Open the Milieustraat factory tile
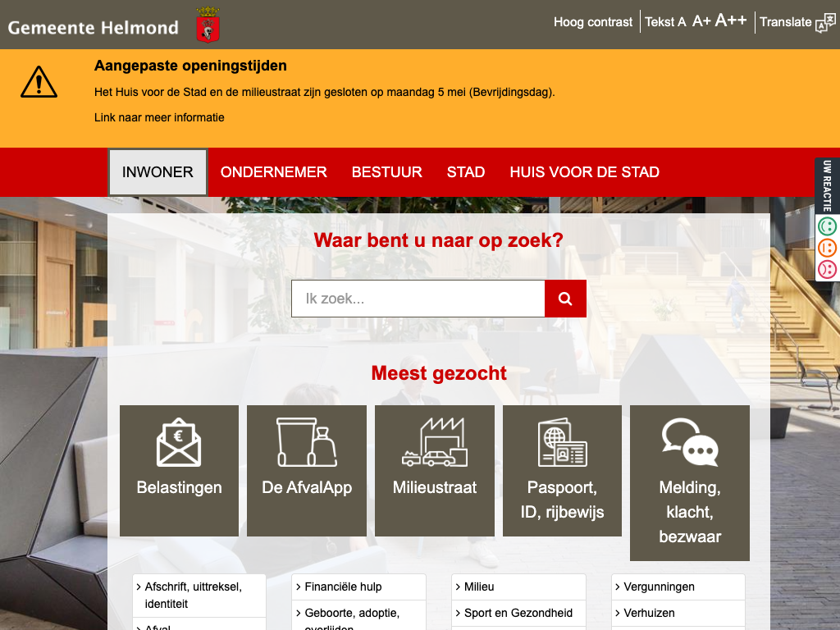Image resolution: width=840 pixels, height=630 pixels. pos(435,470)
